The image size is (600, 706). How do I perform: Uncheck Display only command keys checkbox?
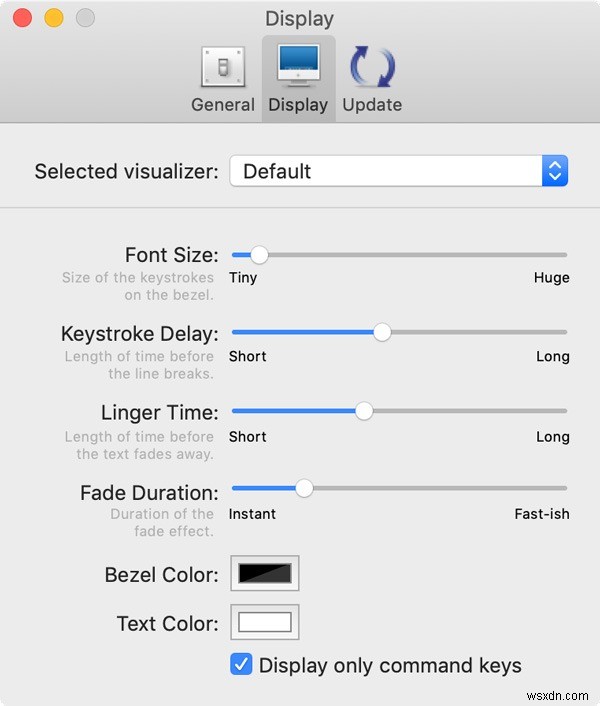[241, 665]
